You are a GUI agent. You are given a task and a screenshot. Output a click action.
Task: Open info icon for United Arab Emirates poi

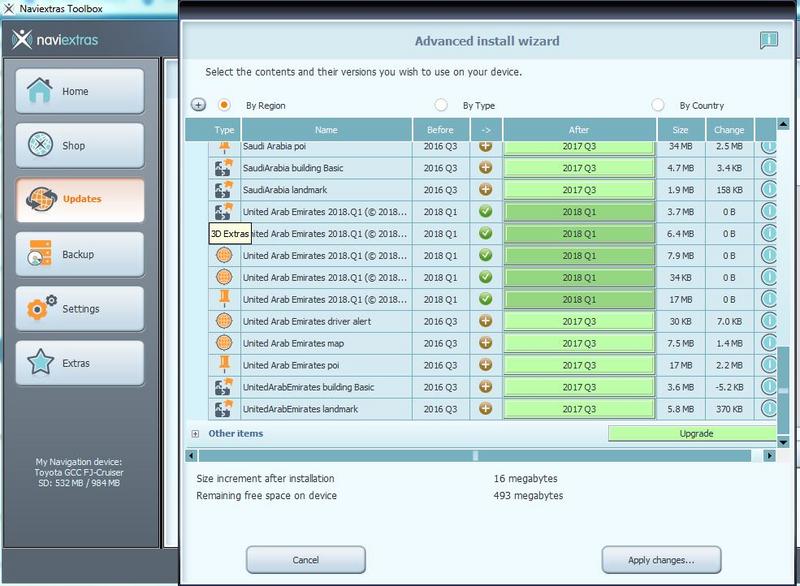(x=768, y=365)
